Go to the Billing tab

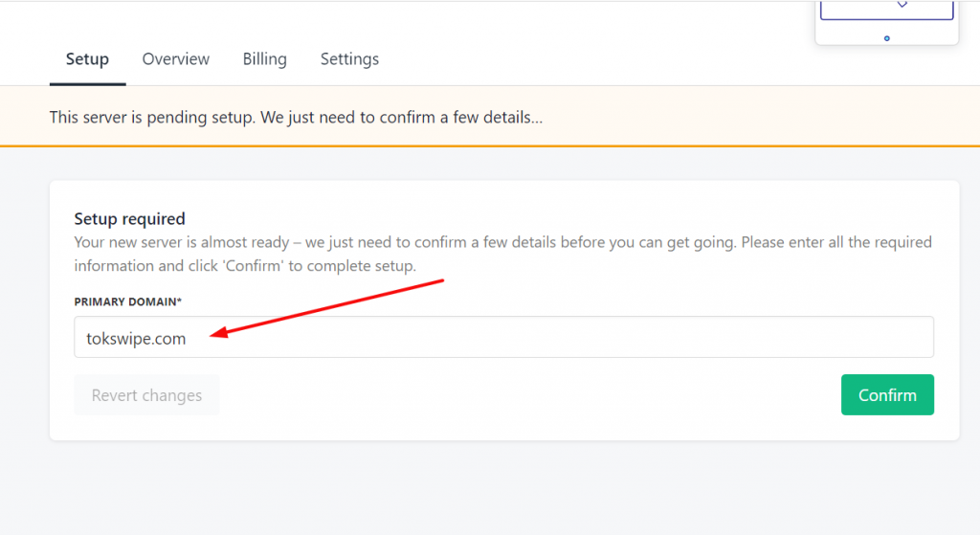264,59
